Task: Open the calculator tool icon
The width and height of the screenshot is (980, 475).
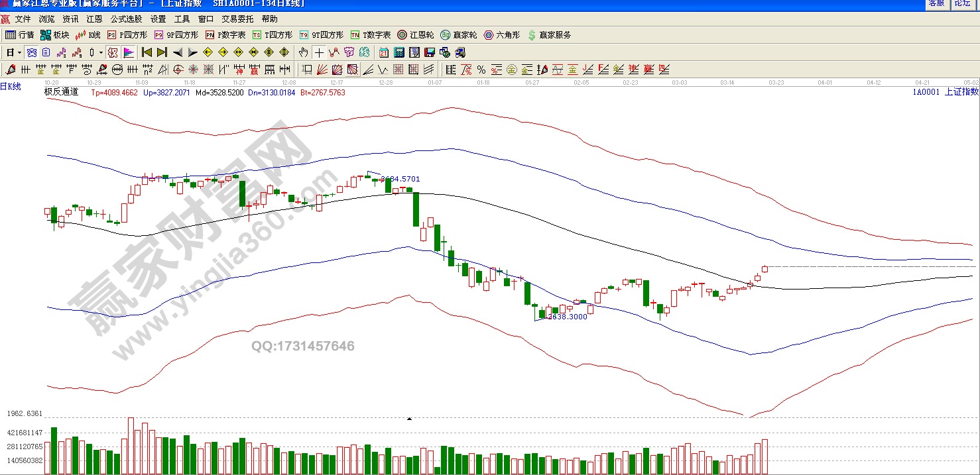Action: [399, 52]
